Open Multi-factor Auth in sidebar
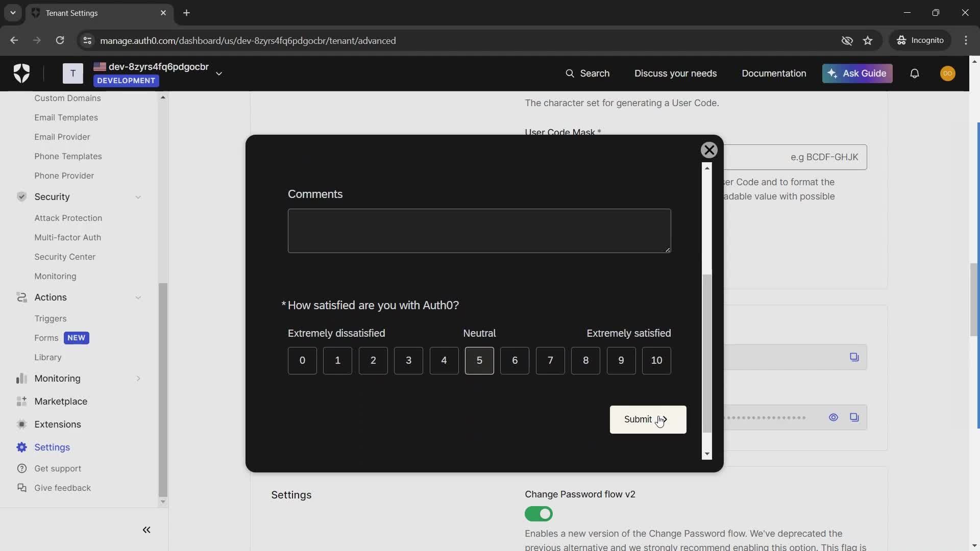Image resolution: width=980 pixels, height=551 pixels. (x=68, y=237)
